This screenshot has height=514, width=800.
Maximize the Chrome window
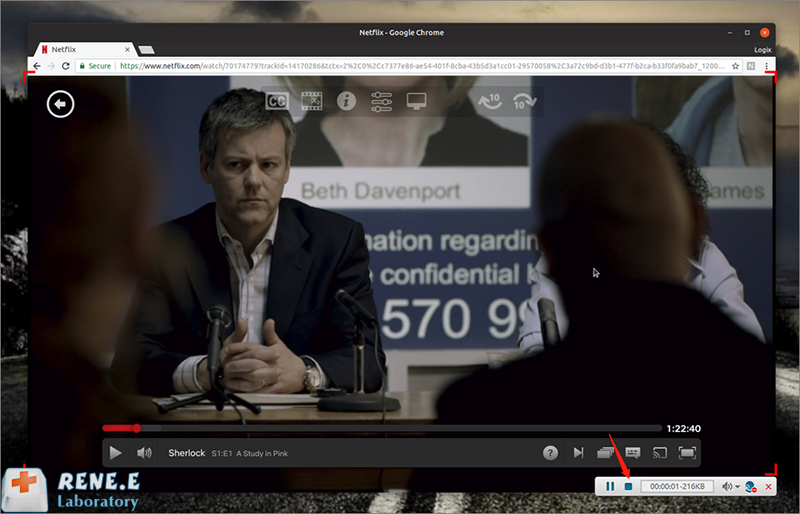click(x=747, y=32)
